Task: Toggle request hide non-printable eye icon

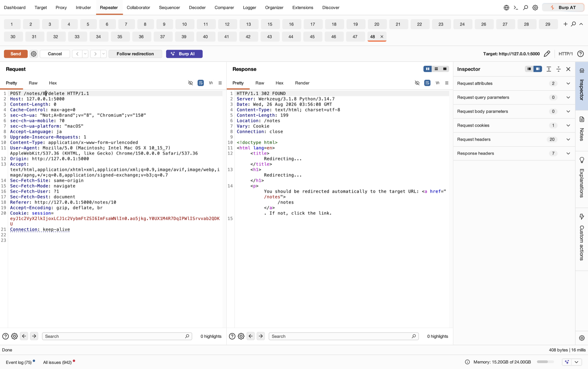Action: pos(190,83)
